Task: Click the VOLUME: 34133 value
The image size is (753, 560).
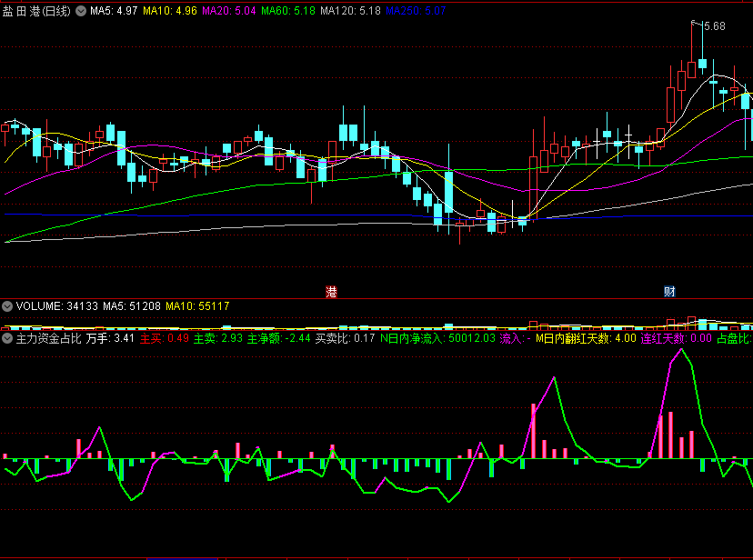Action: click(56, 306)
